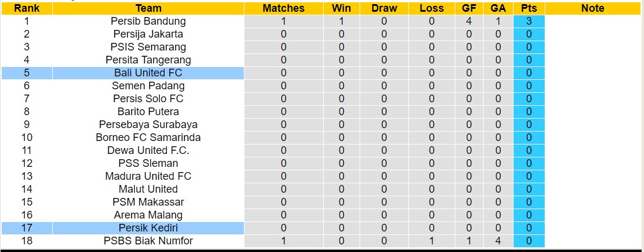
Task: Click the Persib Bandung team name
Action: tap(148, 21)
